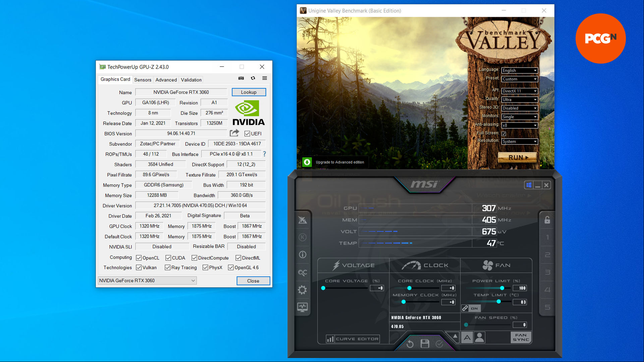
Task: Select Afterburner profile slot 2
Action: [547, 255]
